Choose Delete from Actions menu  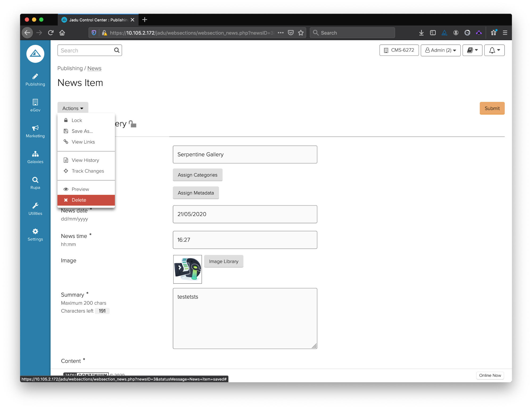click(86, 200)
